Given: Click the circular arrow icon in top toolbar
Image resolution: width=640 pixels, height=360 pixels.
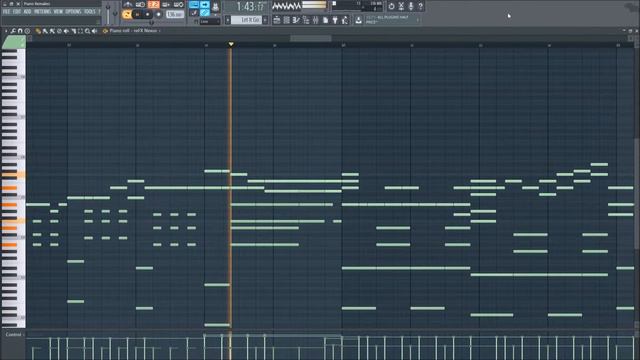Looking at the screenshot, I should [x=391, y=6].
